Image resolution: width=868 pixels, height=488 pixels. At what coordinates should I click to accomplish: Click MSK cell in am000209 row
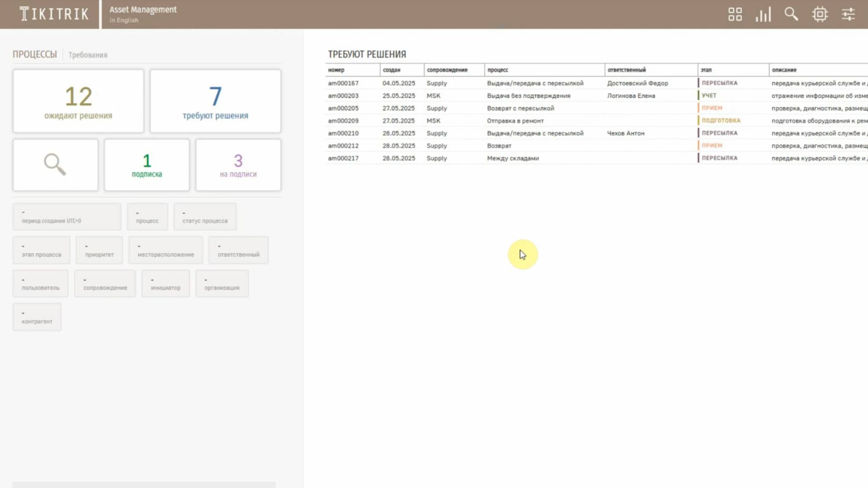[433, 121]
